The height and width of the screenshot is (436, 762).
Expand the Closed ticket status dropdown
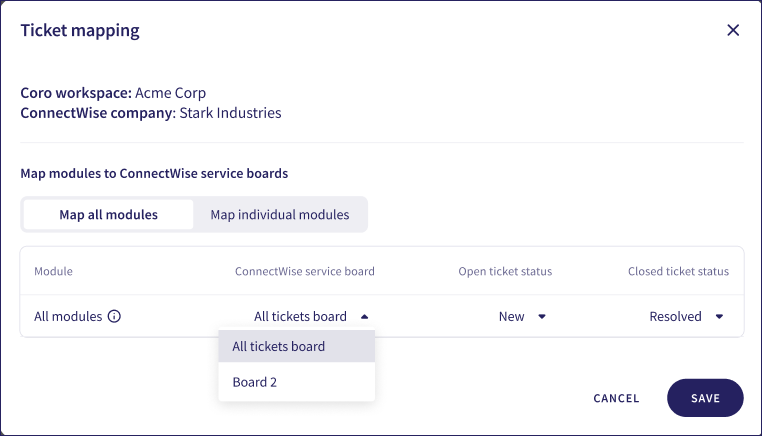coord(676,317)
